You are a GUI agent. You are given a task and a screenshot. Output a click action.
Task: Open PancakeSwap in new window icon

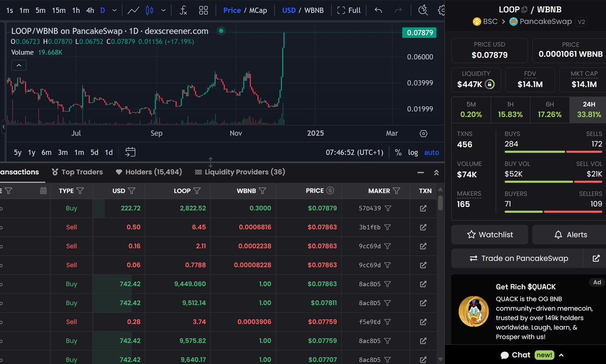click(x=596, y=258)
